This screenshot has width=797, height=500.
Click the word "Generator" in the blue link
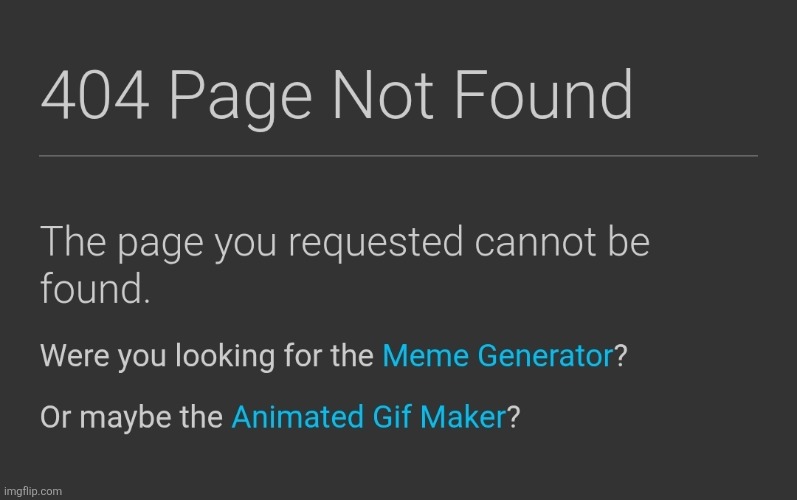(x=544, y=355)
